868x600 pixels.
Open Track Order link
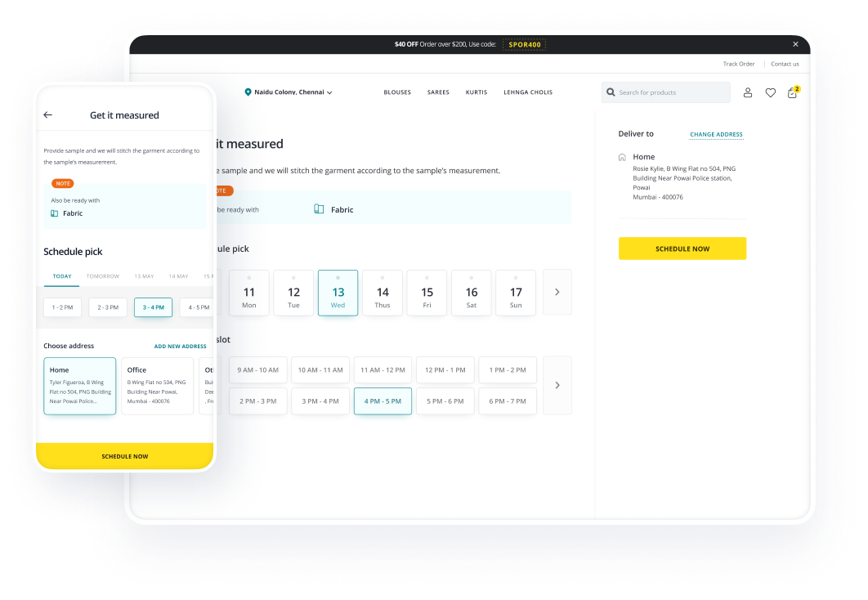pos(739,64)
